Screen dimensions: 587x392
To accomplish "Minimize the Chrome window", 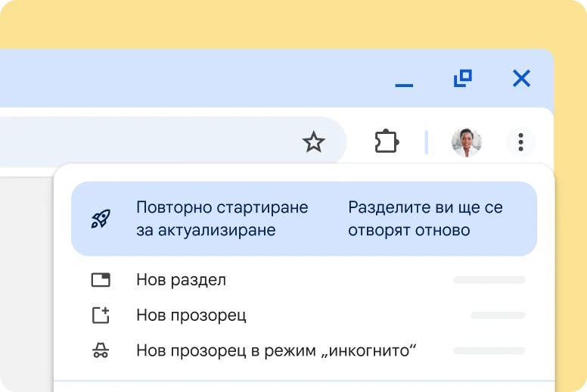I will tap(404, 79).
